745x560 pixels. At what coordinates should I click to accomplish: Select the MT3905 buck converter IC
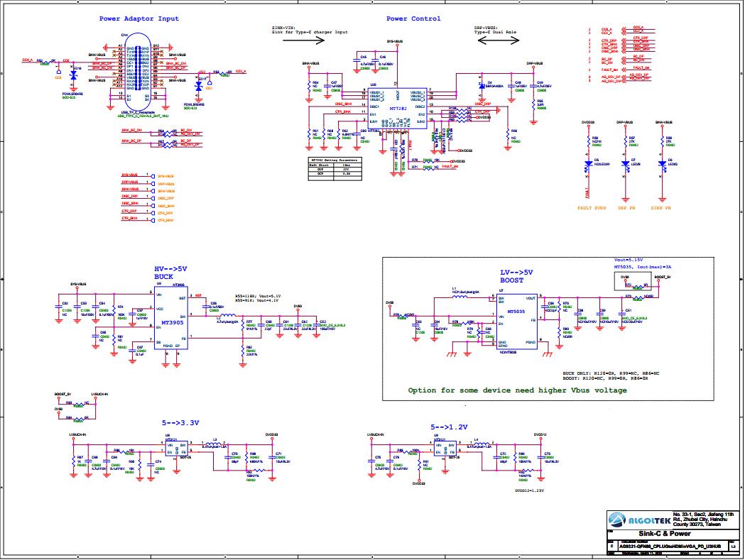[x=172, y=319]
